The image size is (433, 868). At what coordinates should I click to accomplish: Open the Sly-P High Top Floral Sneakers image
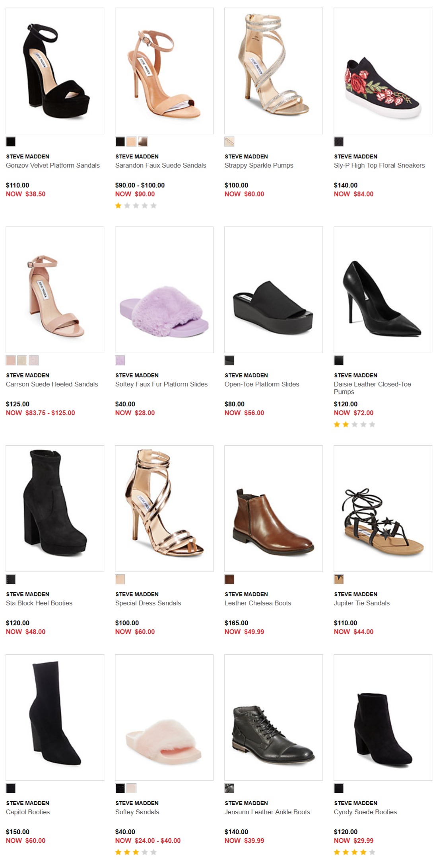coord(383,71)
